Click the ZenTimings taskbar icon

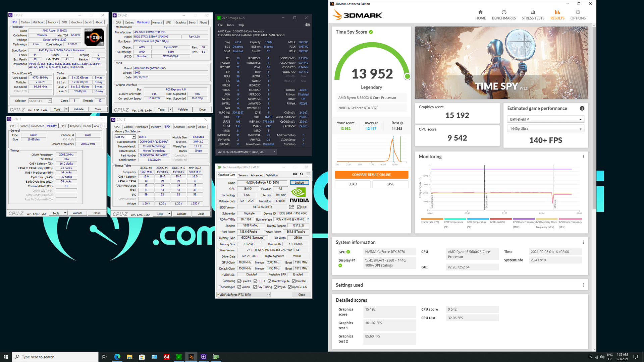point(179,357)
